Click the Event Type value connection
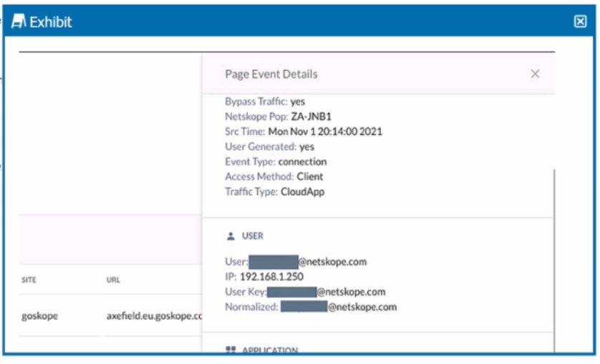This screenshot has height=364, width=600. [x=302, y=162]
